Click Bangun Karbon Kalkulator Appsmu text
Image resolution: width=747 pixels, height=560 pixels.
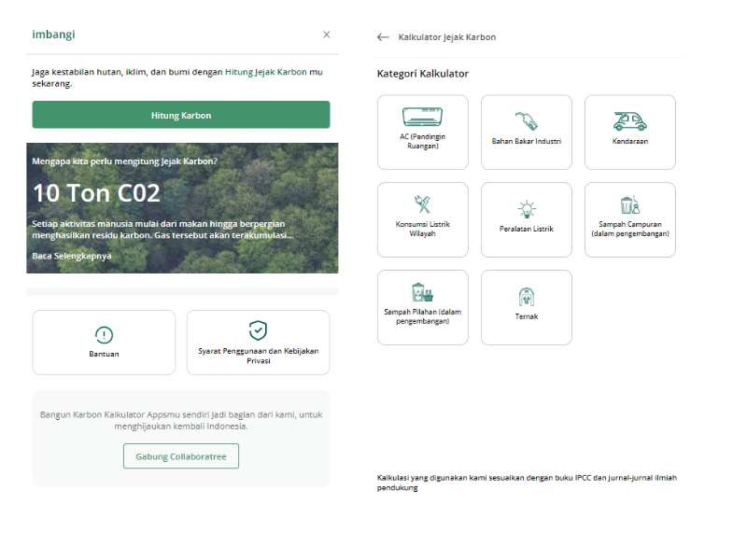tap(181, 421)
